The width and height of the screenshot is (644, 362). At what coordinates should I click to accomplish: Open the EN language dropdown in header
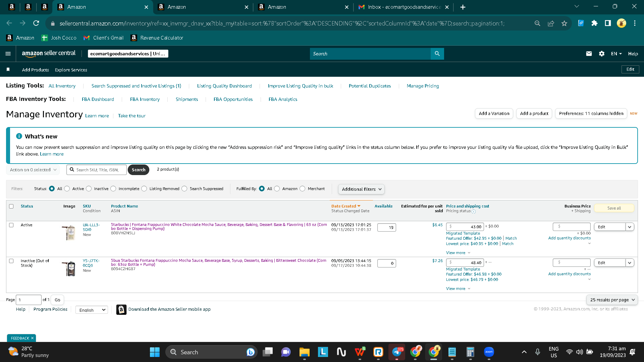616,54
